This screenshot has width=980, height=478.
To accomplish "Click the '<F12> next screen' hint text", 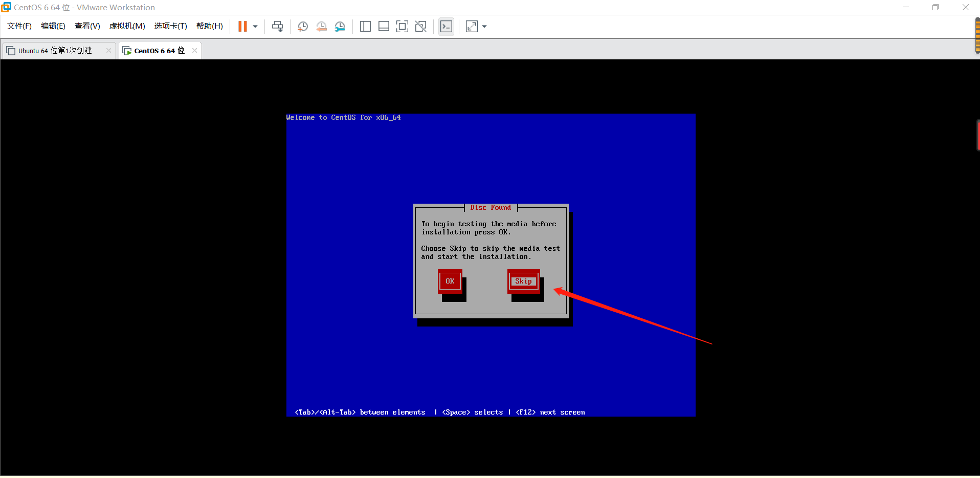I will [550, 412].
